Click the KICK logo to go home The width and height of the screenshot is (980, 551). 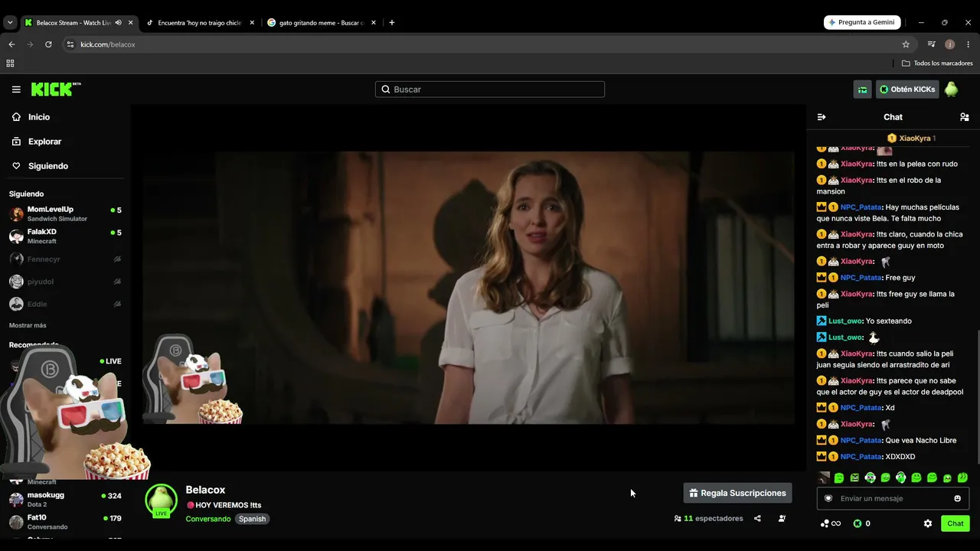56,90
